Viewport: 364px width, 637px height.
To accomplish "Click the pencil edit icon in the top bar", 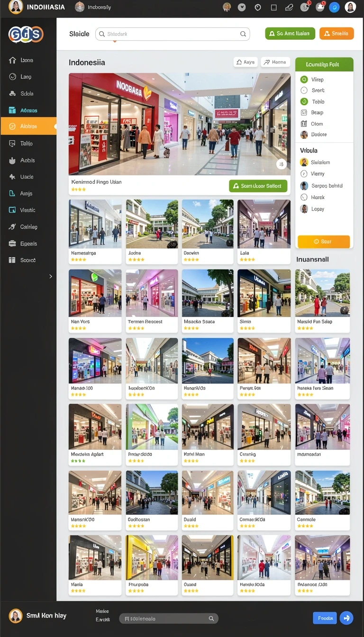I will (x=289, y=7).
